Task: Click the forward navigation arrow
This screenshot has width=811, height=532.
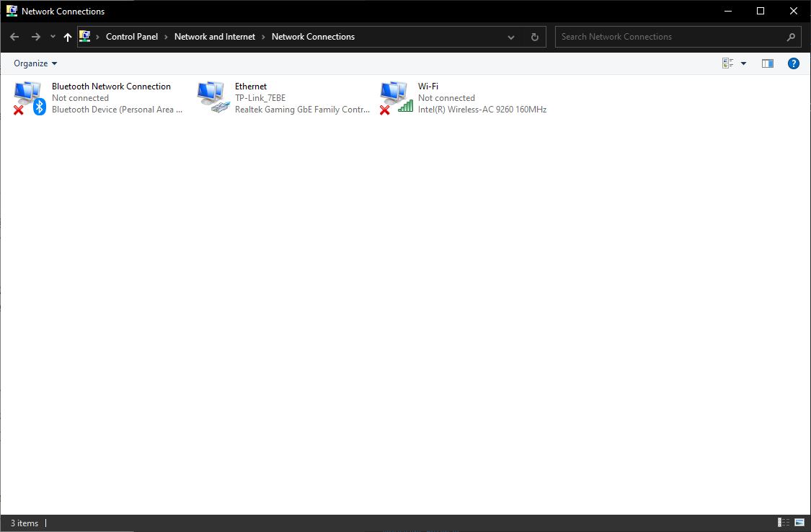Action: click(x=35, y=37)
